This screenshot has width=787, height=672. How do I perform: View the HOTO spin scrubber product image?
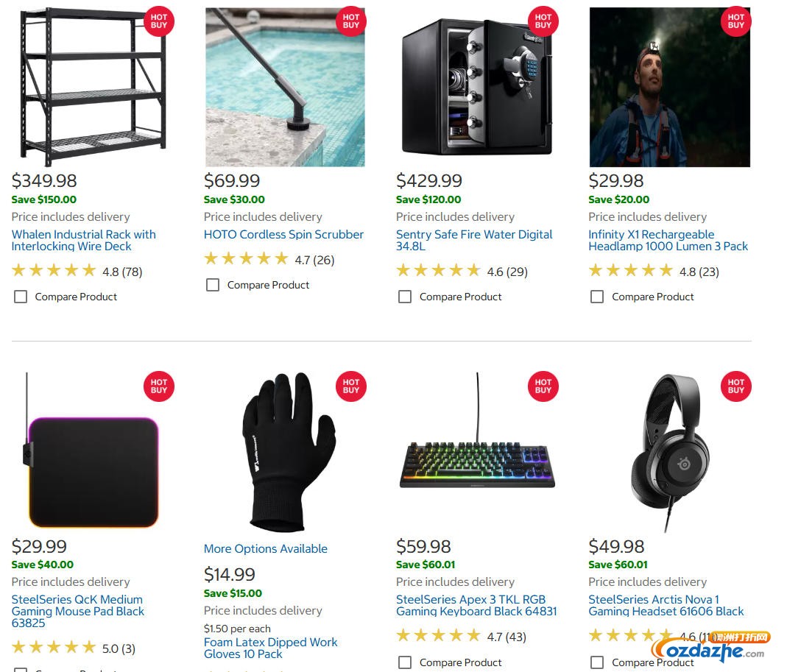click(285, 87)
